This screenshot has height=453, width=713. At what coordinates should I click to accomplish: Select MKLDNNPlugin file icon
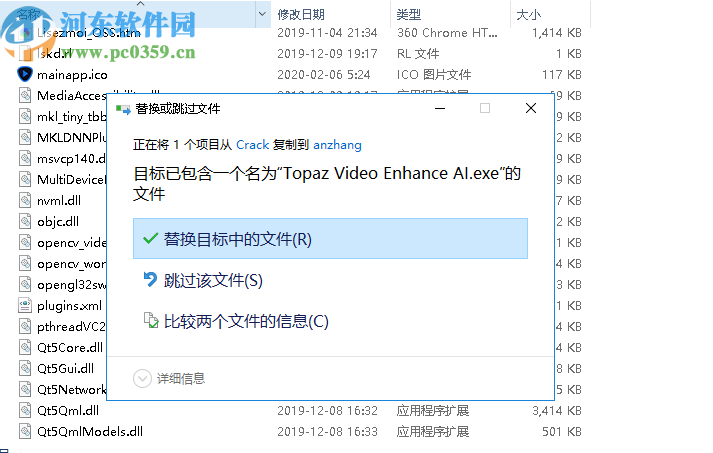click(25, 137)
